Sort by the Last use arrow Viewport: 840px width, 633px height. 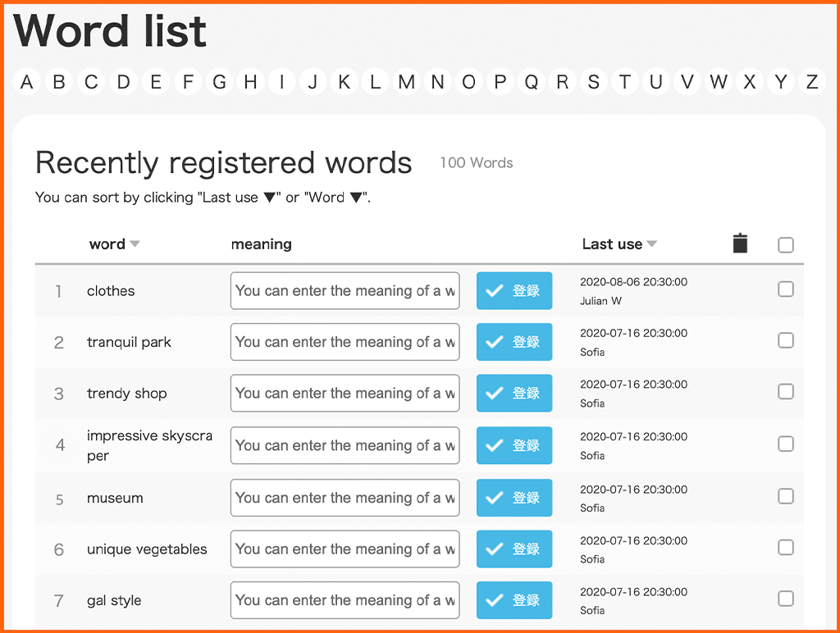[x=652, y=244]
